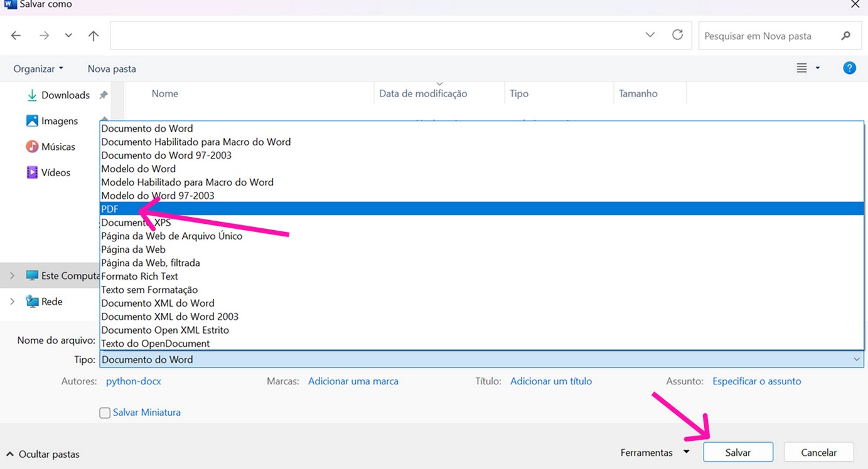868x469 pixels.
Task: Click Adicionar uma marca
Action: [353, 381]
